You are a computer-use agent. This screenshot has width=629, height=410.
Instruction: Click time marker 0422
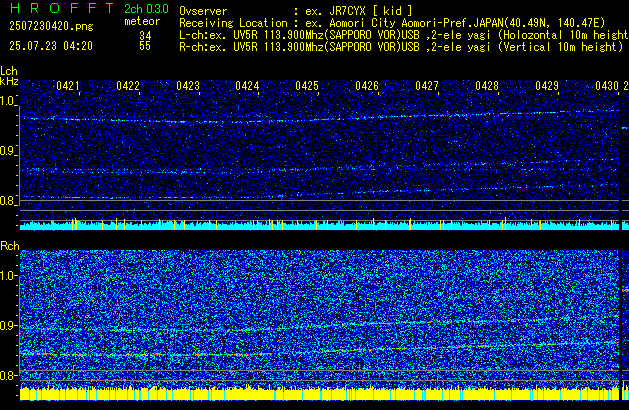pos(128,86)
